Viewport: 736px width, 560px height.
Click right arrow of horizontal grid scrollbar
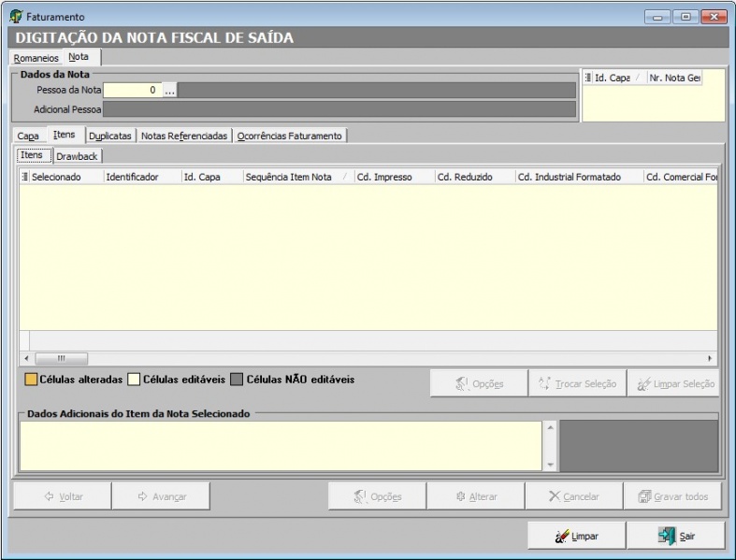click(710, 358)
